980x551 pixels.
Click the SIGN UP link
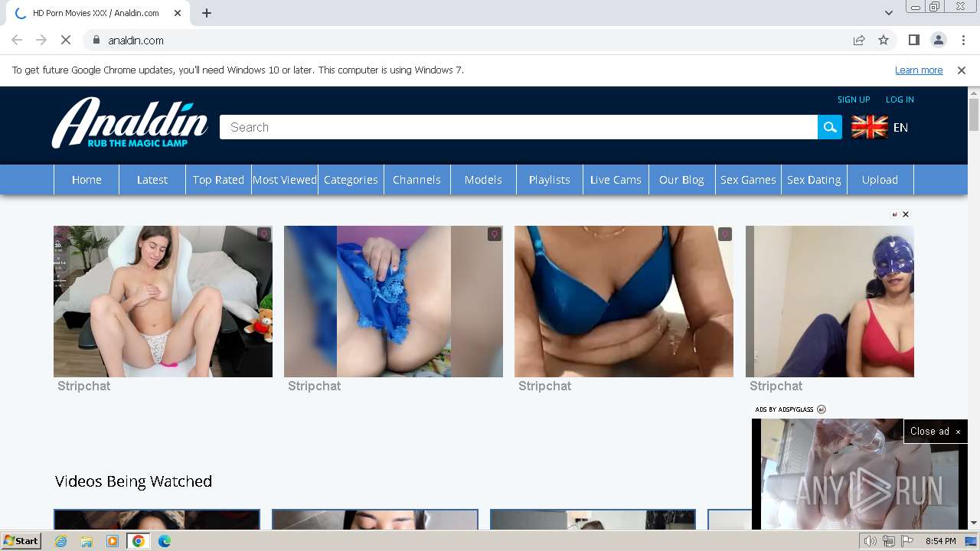(x=854, y=99)
